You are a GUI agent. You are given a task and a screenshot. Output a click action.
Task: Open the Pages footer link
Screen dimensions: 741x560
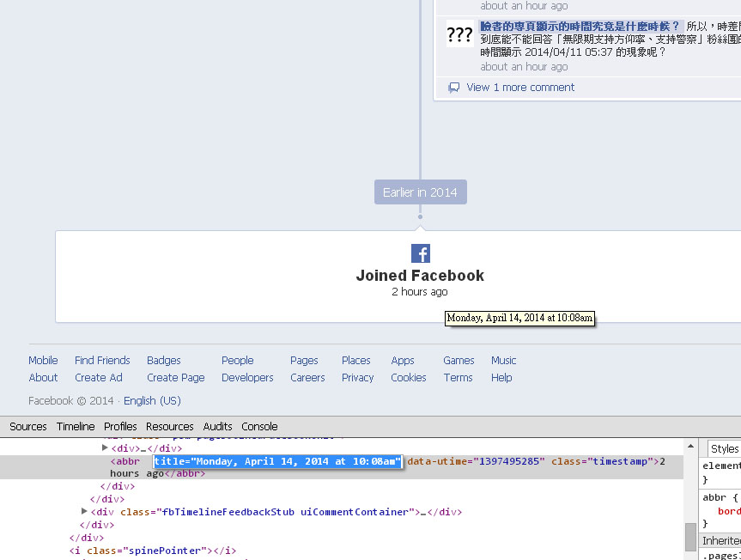click(304, 360)
